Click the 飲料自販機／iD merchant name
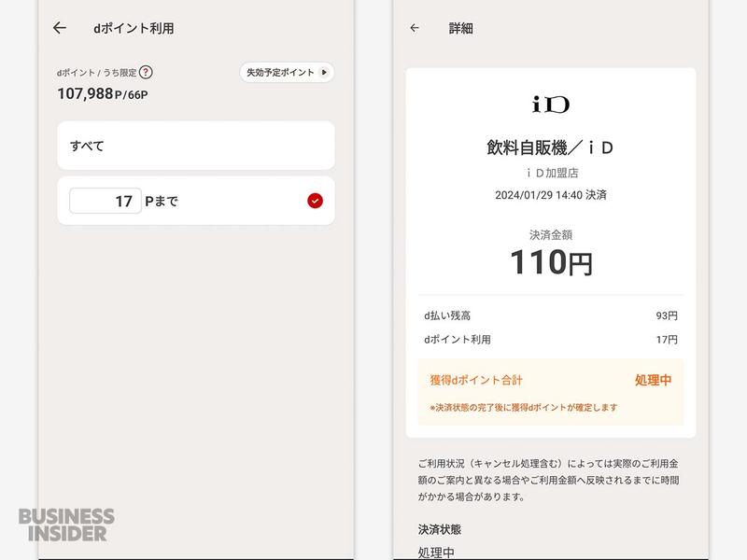The height and width of the screenshot is (560, 747). [550, 147]
